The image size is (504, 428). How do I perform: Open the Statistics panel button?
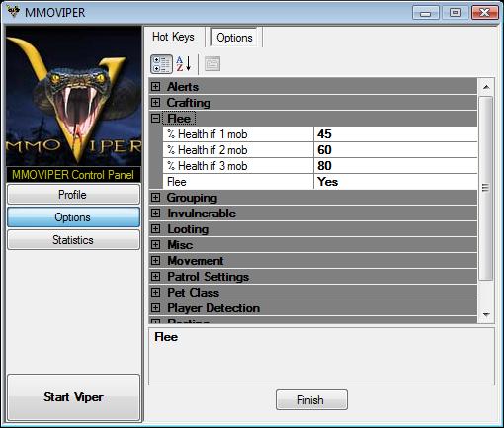pos(73,240)
